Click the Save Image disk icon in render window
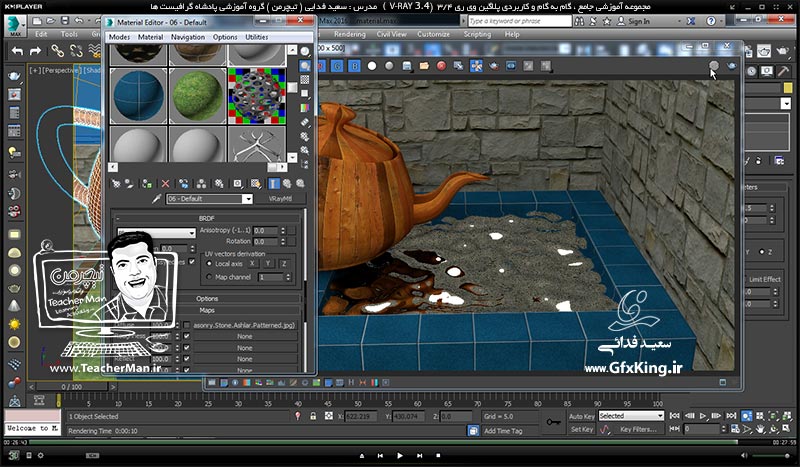Image resolution: width=800 pixels, height=467 pixels. pyautogui.click(x=407, y=66)
